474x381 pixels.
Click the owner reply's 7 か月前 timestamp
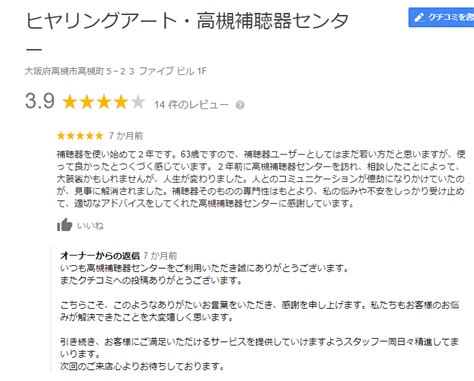point(160,256)
